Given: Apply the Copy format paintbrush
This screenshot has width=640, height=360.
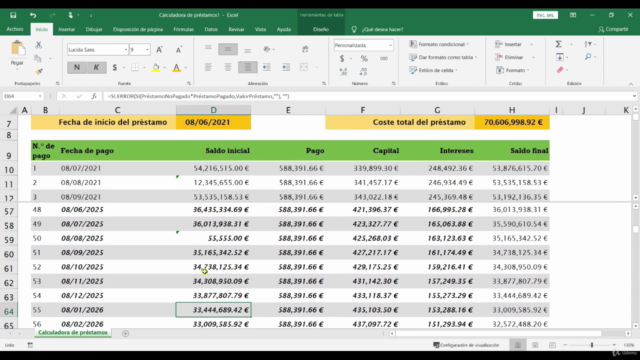Looking at the screenshot, I should tap(39, 72).
